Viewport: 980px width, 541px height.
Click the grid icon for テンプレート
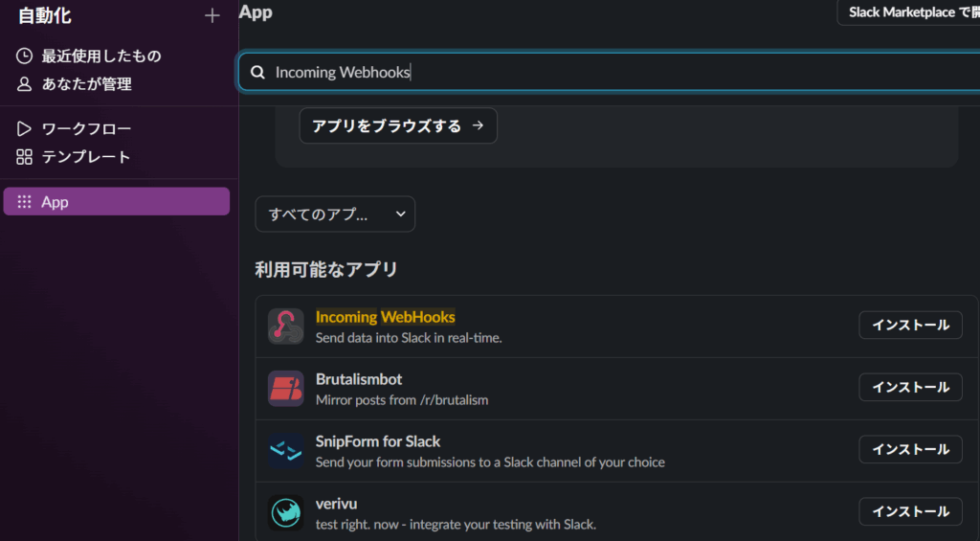tap(24, 157)
